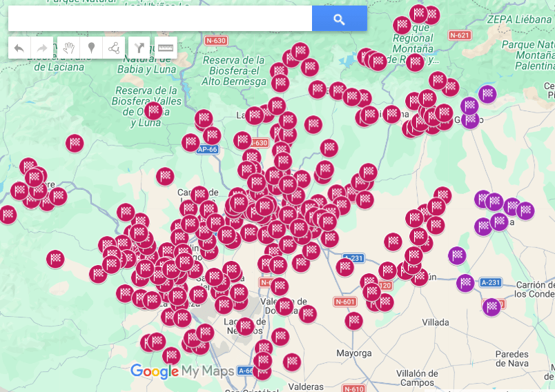Click the blue search magnifier button
555x392 pixels.
(x=339, y=19)
